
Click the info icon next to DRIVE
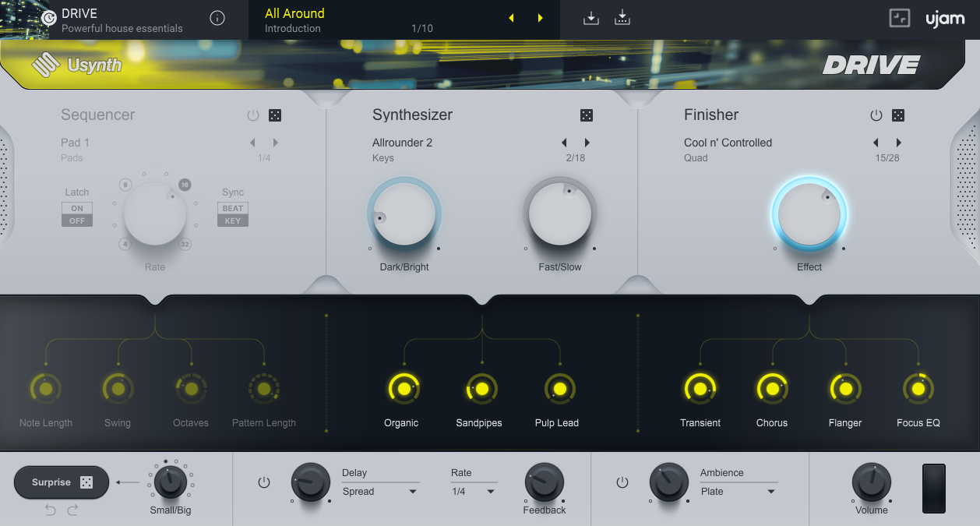pyautogui.click(x=217, y=19)
